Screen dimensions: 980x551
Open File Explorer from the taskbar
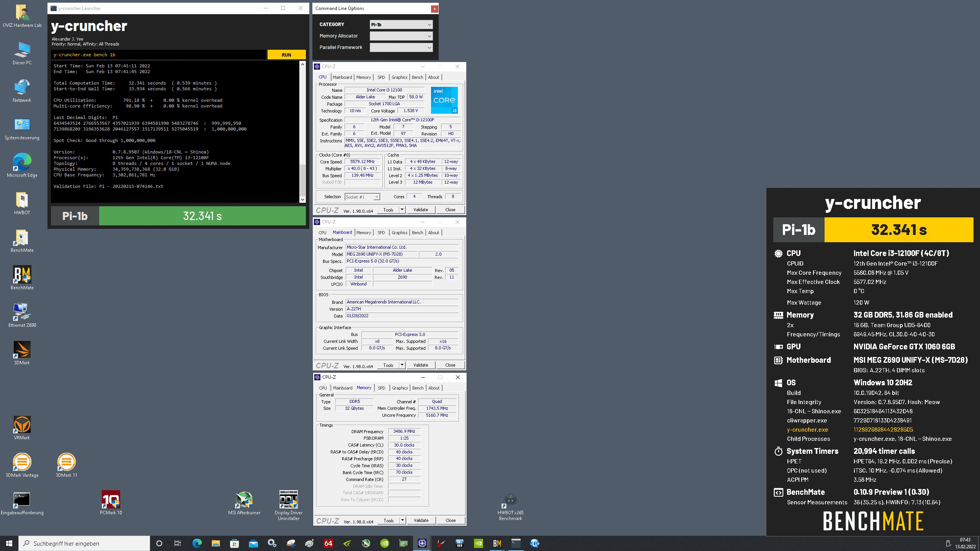[216, 543]
